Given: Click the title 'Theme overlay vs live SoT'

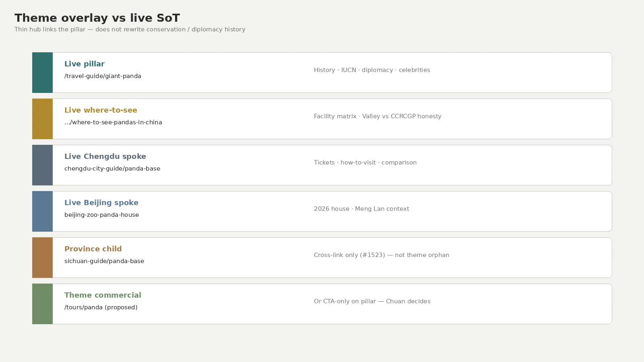Looking at the screenshot, I should [x=97, y=18].
